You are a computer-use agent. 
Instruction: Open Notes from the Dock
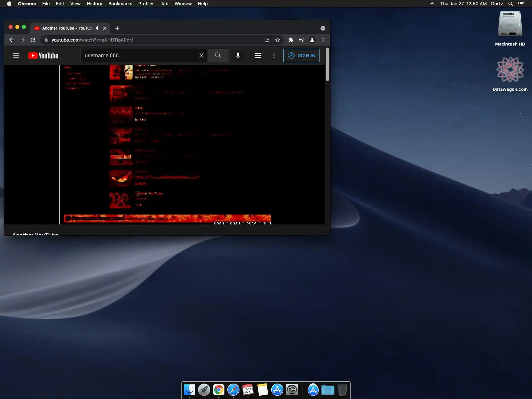[263, 390]
